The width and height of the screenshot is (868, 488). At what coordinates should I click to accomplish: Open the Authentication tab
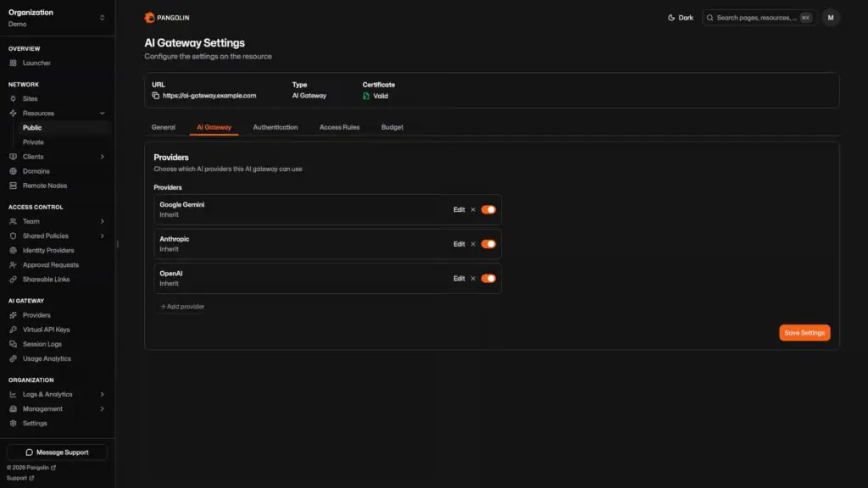tap(275, 127)
